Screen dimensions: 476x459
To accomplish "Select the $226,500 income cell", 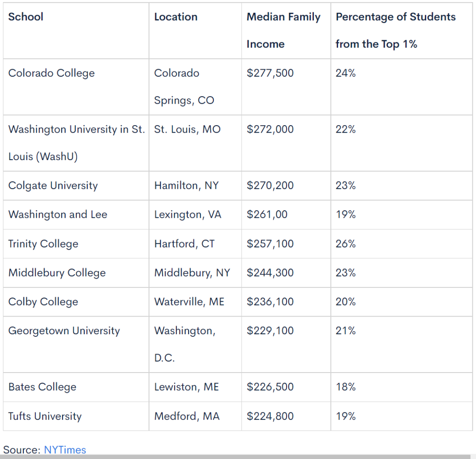I will [270, 387].
